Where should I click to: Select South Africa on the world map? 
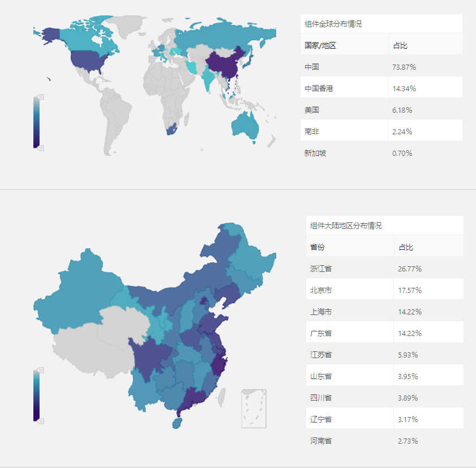[x=171, y=129]
